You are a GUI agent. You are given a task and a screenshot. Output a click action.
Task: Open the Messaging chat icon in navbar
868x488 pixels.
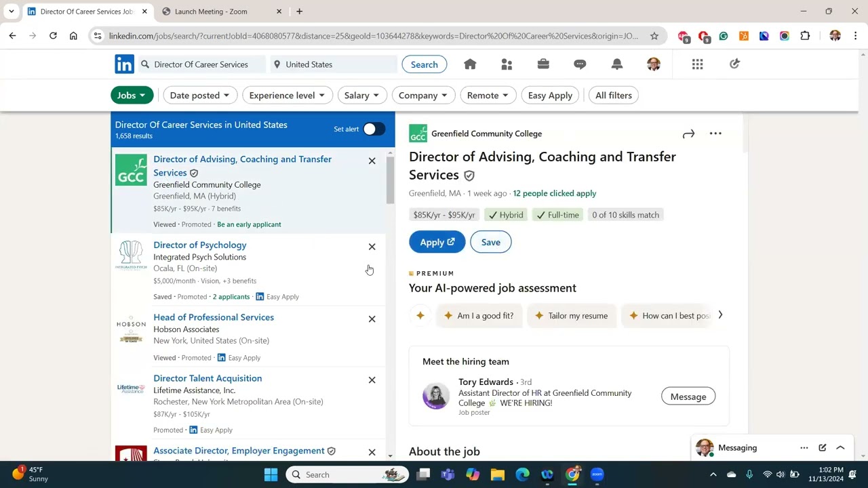580,64
